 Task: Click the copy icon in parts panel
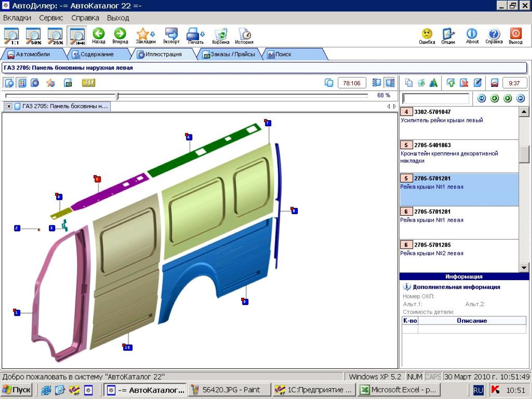coord(409,83)
